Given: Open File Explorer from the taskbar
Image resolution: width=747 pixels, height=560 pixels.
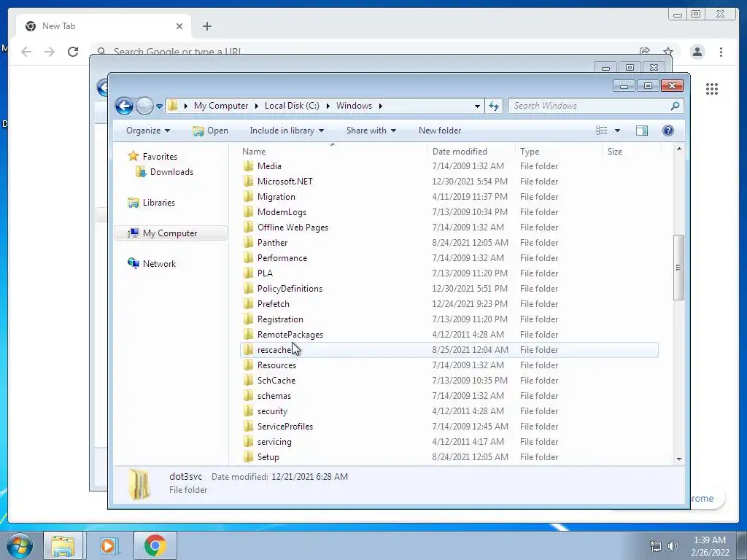Looking at the screenshot, I should click(63, 545).
